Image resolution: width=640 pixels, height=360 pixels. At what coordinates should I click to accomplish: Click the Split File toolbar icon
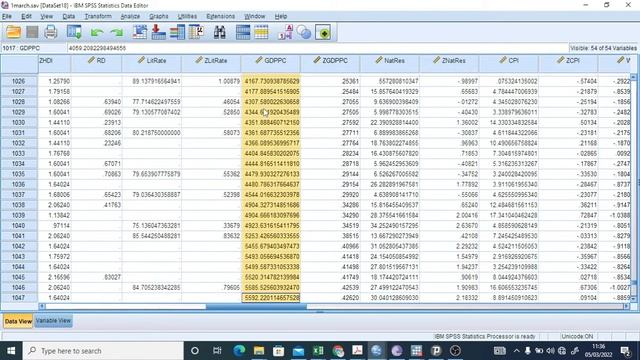(x=243, y=32)
